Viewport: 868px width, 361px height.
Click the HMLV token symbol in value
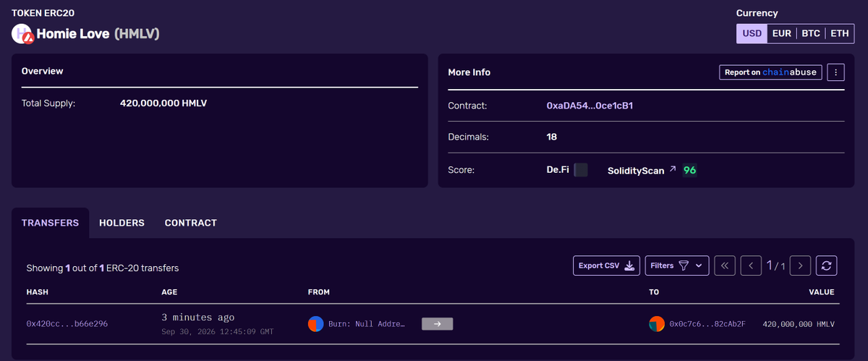(x=825, y=324)
